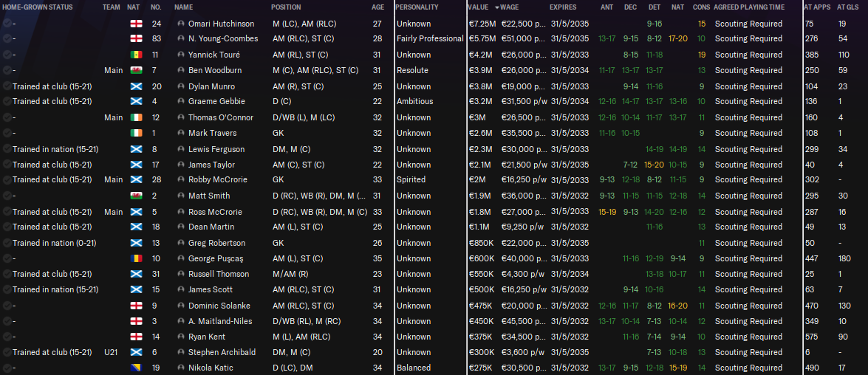The image size is (868, 375).
Task: Click the info icon beside Dean Martin
Action: [x=180, y=227]
